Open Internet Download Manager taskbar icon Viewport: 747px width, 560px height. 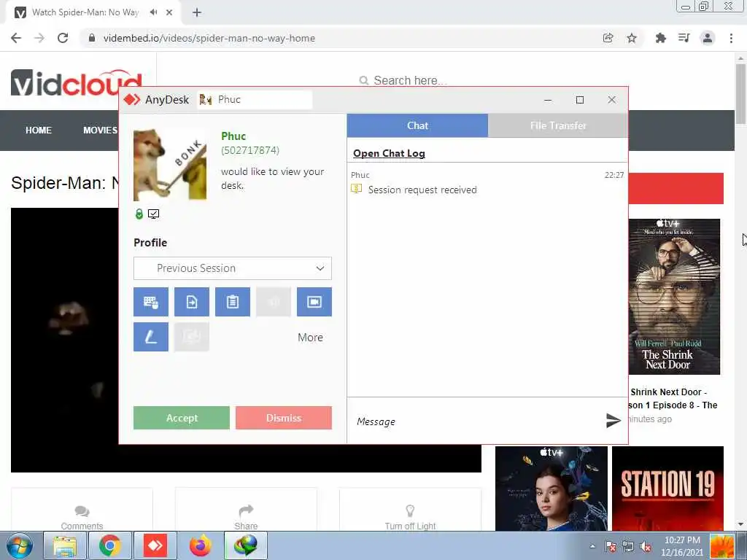pos(246,545)
